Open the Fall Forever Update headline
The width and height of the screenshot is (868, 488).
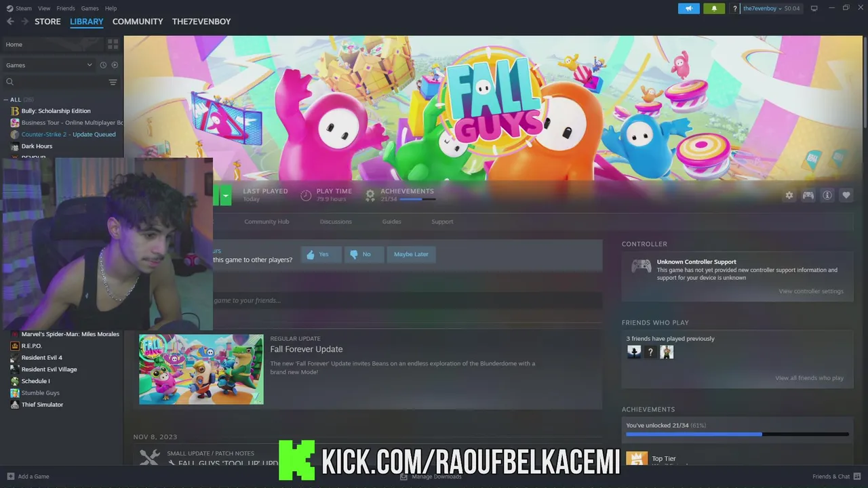pos(307,349)
